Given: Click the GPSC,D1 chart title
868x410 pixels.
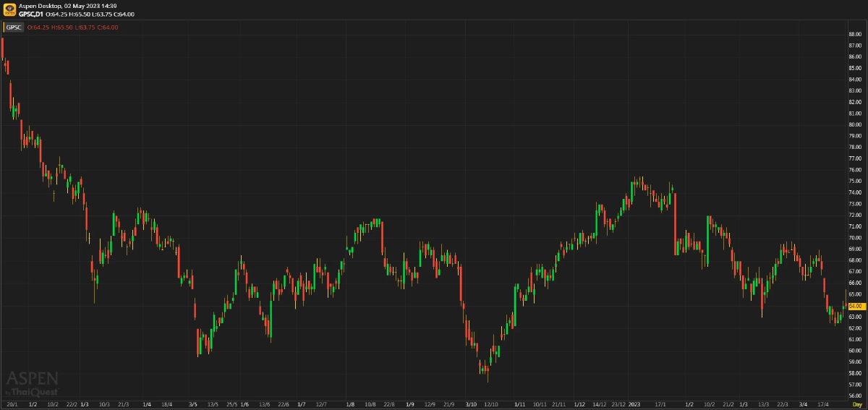Looking at the screenshot, I should 31,14.
